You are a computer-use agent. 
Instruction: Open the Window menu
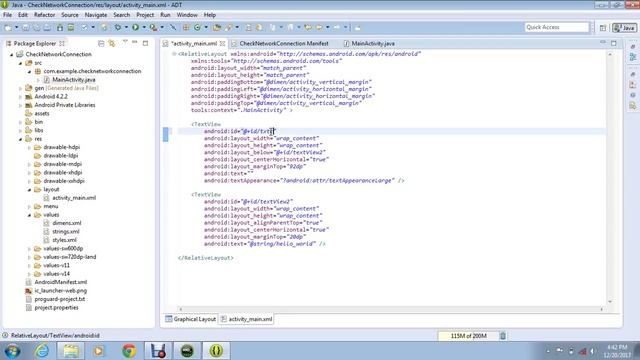coord(187,15)
